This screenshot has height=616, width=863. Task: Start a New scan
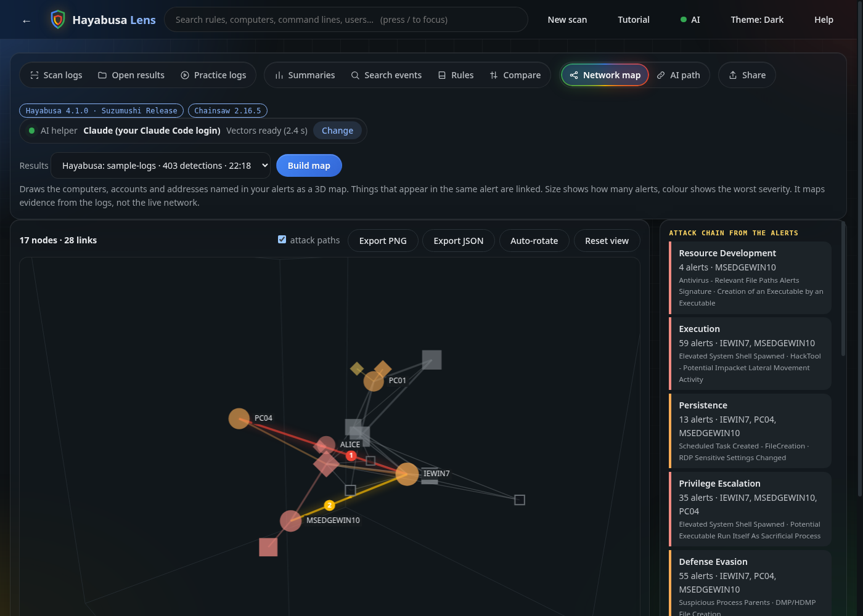coord(567,20)
